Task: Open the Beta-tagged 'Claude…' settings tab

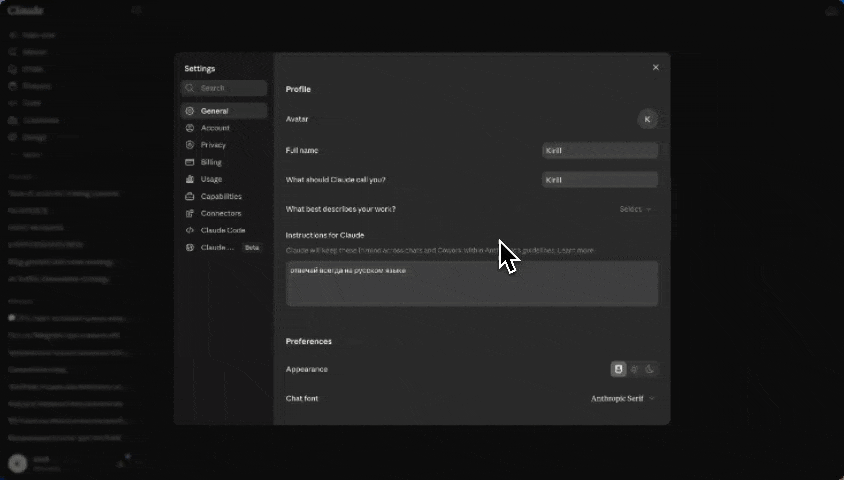Action: pyautogui.click(x=224, y=248)
